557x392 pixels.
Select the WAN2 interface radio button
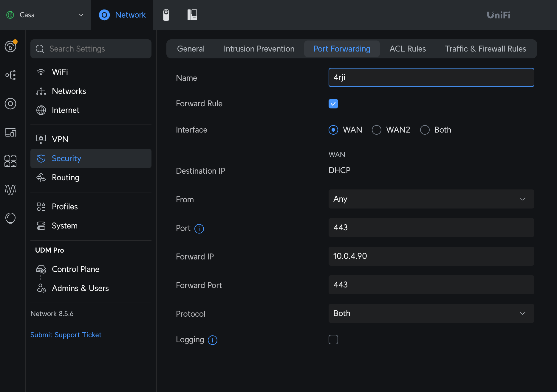(377, 130)
